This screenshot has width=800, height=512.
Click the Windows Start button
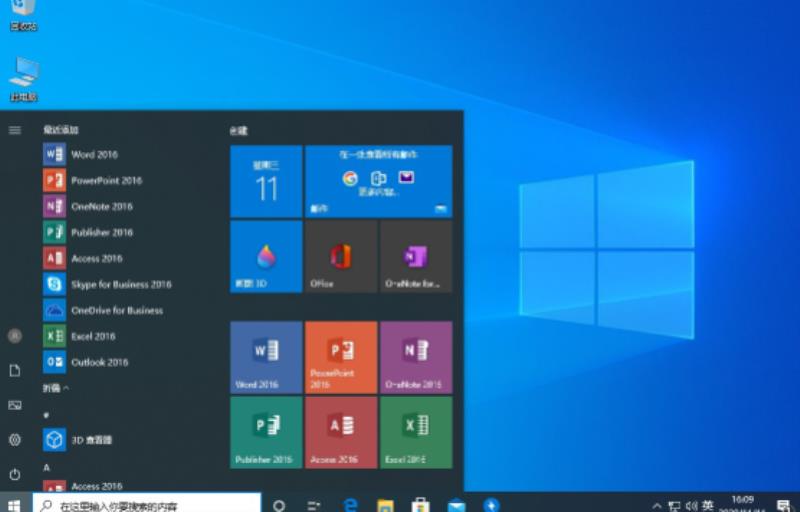tap(15, 504)
